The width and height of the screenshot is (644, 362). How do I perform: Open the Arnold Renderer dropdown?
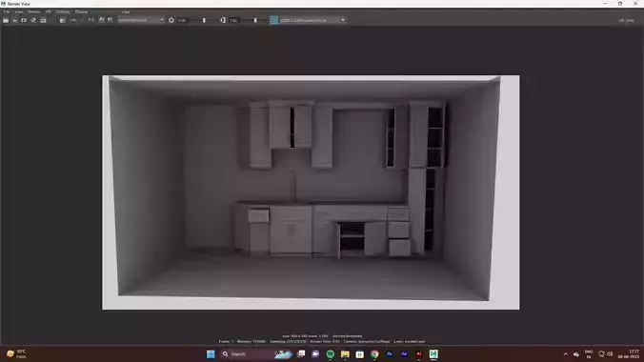tap(140, 20)
